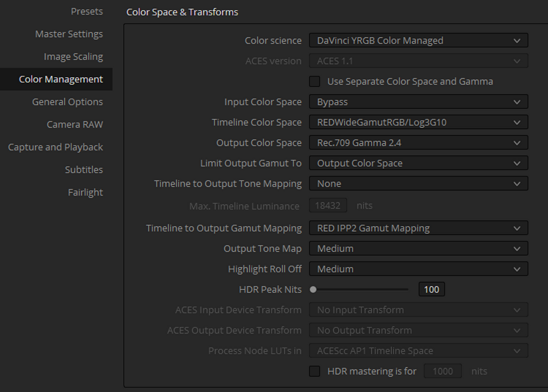548x392 pixels.
Task: Go to Master Settings section
Action: 69,34
